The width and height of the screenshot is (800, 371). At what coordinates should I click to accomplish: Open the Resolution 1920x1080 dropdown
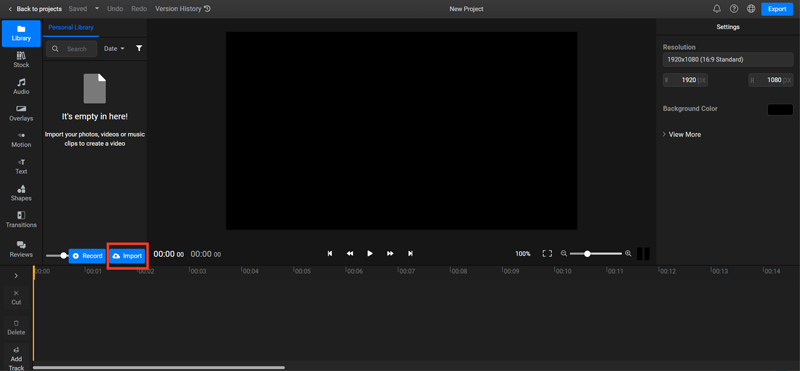728,60
